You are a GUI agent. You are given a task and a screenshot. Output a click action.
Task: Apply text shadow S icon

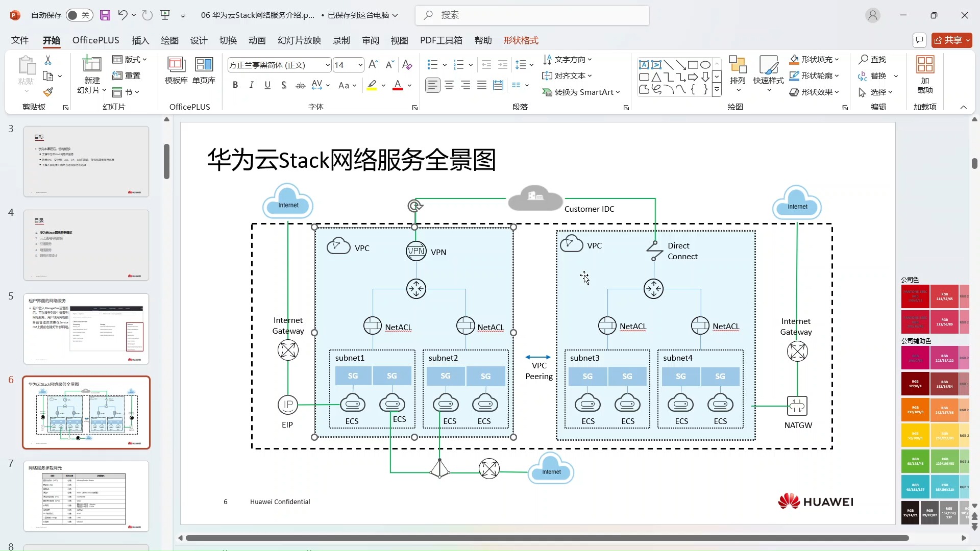point(284,85)
